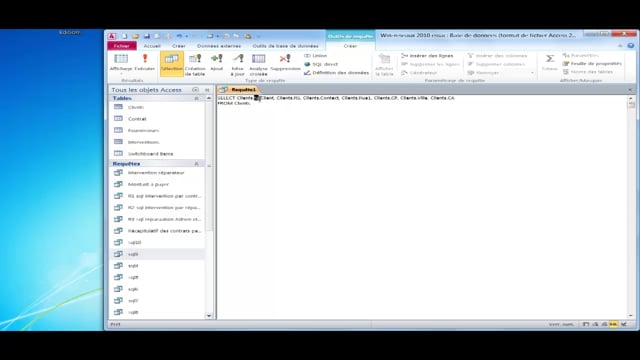Screen dimensions: 640x360
Task: Select Récapitulatif des contrats query
Action: coord(157,231)
